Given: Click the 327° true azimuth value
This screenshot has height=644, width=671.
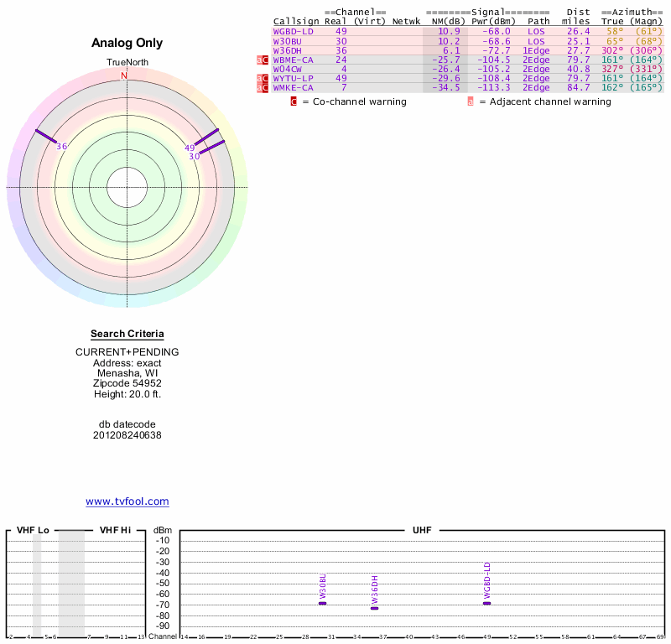Looking at the screenshot, I should pyautogui.click(x=612, y=70).
